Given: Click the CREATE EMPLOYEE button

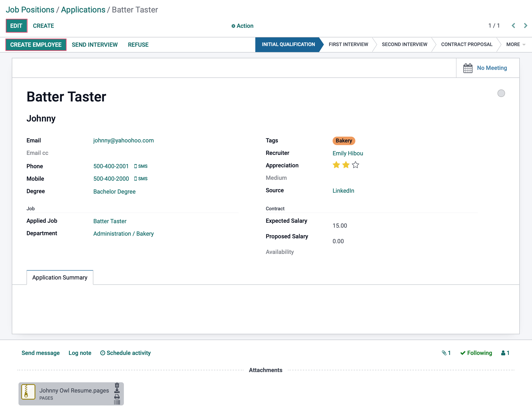Looking at the screenshot, I should tap(36, 45).
